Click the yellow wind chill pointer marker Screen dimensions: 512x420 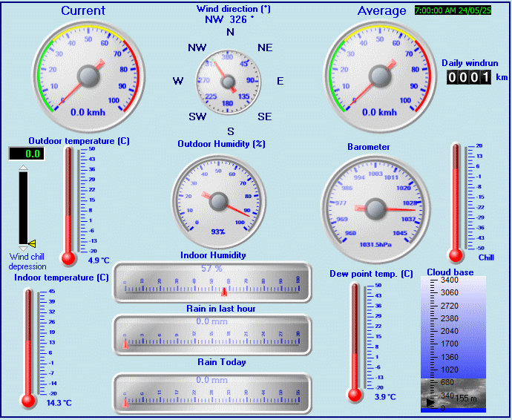(x=32, y=243)
